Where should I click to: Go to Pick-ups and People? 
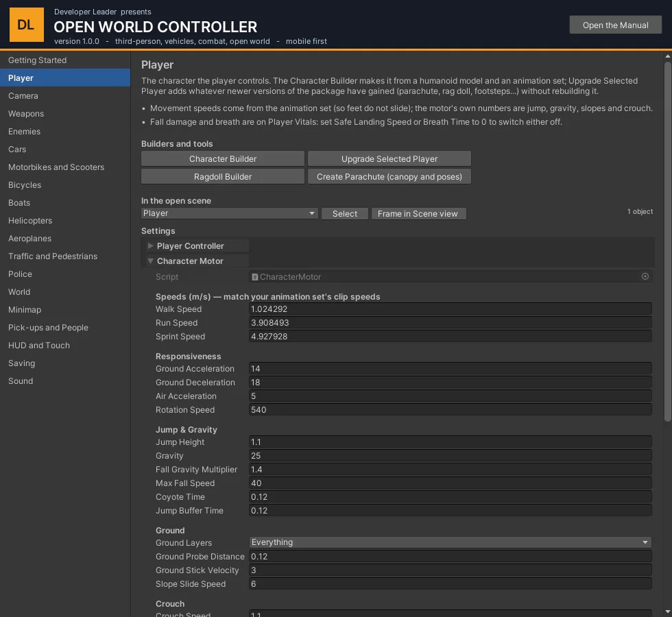[x=65, y=328]
